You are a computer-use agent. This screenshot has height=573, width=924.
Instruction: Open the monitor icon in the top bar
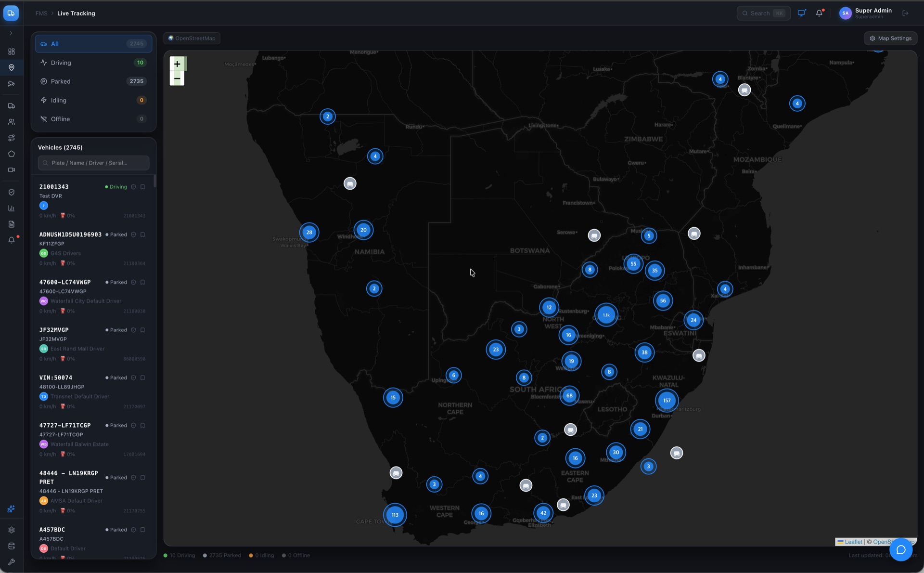point(802,13)
